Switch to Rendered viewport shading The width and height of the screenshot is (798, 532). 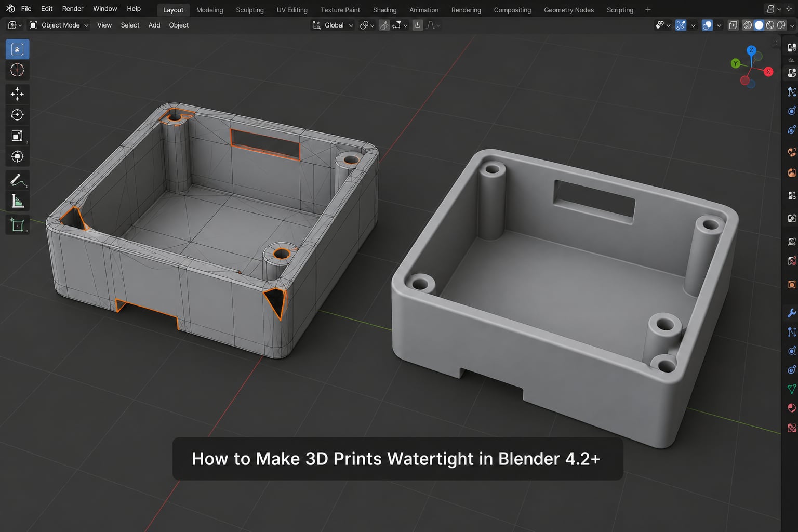[x=781, y=25]
